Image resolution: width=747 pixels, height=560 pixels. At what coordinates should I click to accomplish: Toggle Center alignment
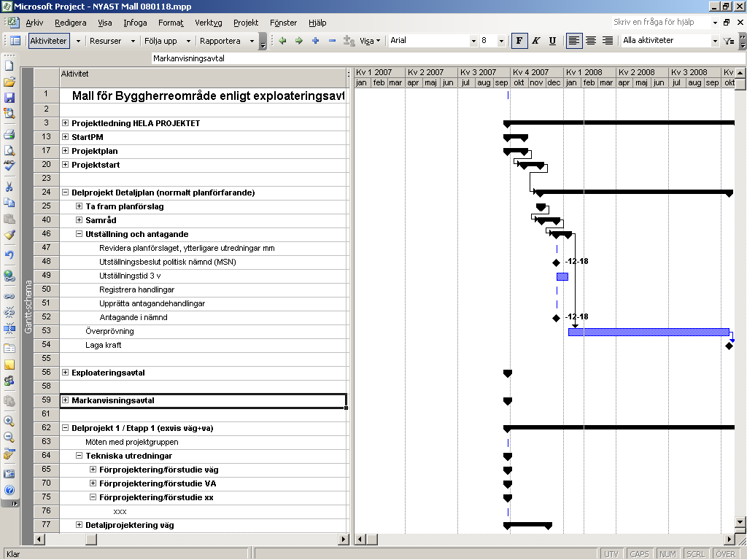pyautogui.click(x=591, y=41)
